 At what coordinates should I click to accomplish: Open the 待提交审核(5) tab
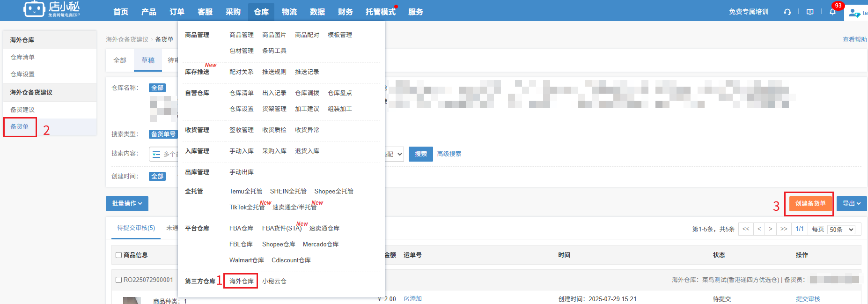point(136,228)
